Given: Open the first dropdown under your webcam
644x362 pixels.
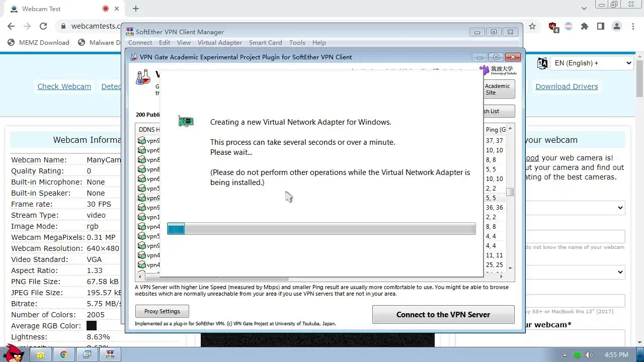Looking at the screenshot, I should pos(575,208).
